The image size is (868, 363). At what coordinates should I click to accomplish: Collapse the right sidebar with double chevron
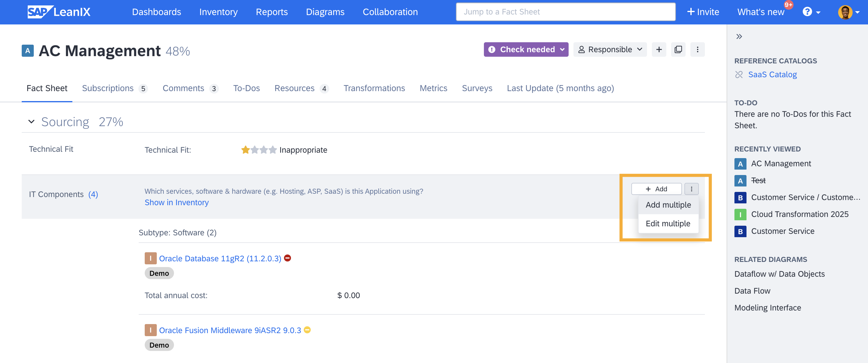[x=739, y=37]
